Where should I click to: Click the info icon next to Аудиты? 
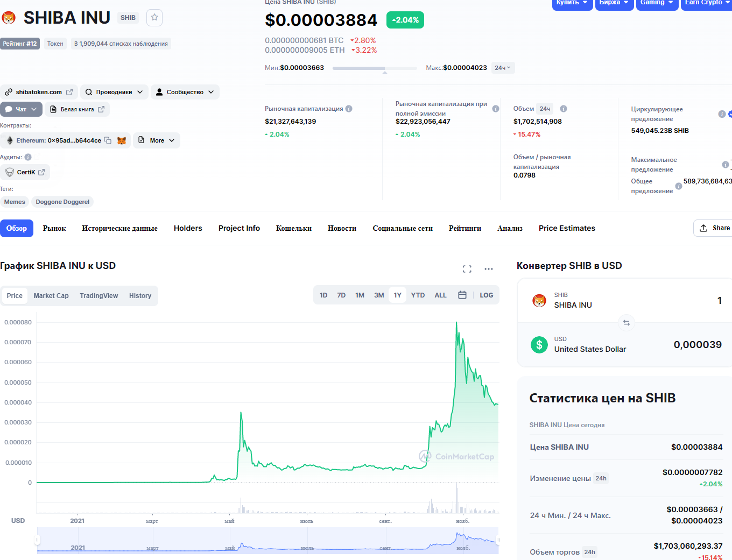coord(28,157)
